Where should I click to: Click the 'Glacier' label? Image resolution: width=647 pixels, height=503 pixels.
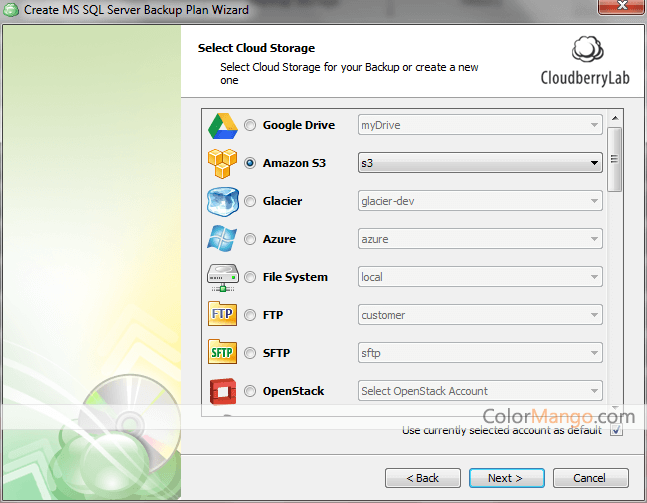[282, 201]
